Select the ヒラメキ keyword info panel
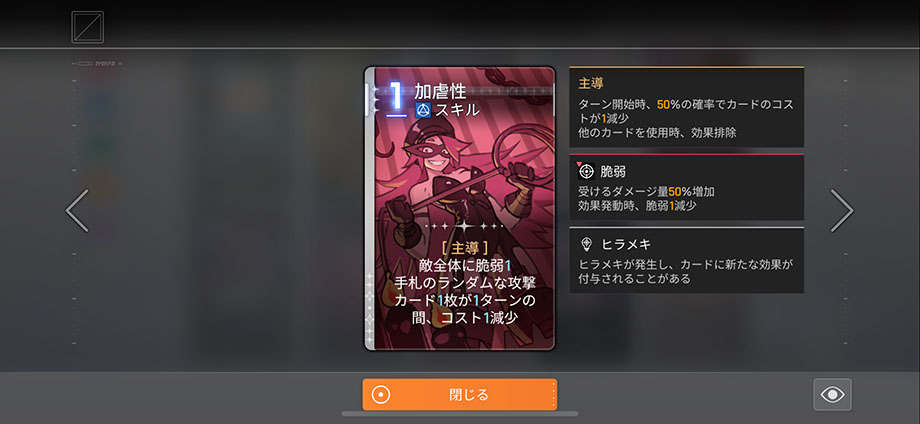920x424 pixels. click(x=686, y=260)
